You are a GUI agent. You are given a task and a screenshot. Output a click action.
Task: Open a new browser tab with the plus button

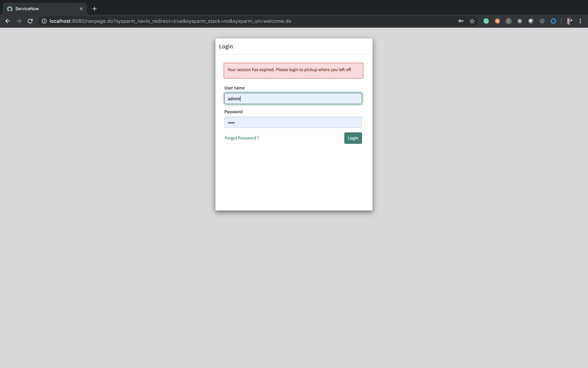94,9
